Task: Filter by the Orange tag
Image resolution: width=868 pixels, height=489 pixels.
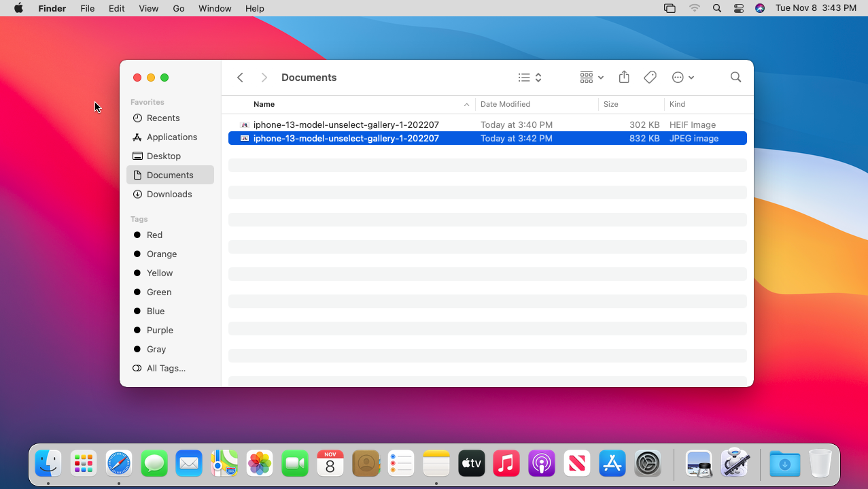Action: tap(170, 254)
